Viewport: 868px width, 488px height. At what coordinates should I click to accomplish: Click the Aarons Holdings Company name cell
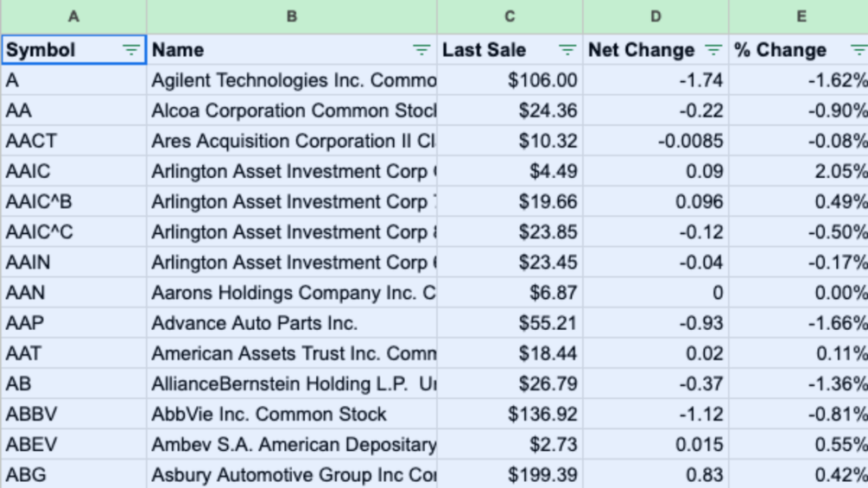pyautogui.click(x=292, y=293)
